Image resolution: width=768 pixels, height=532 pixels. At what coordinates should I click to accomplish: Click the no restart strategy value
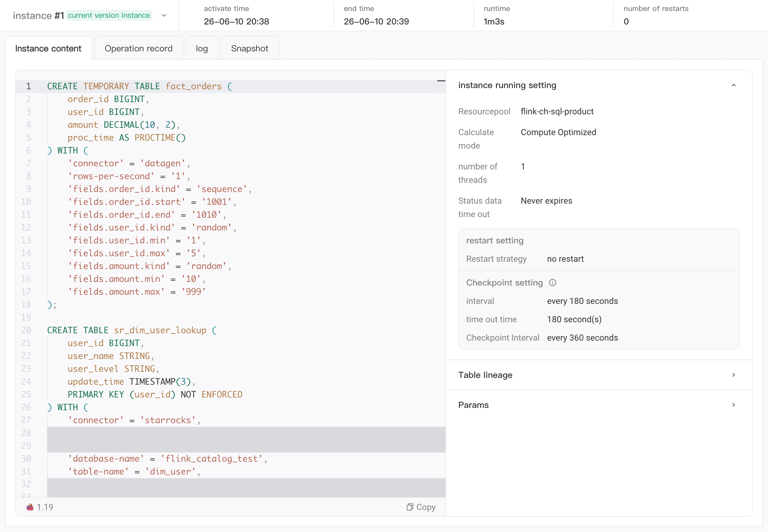565,259
